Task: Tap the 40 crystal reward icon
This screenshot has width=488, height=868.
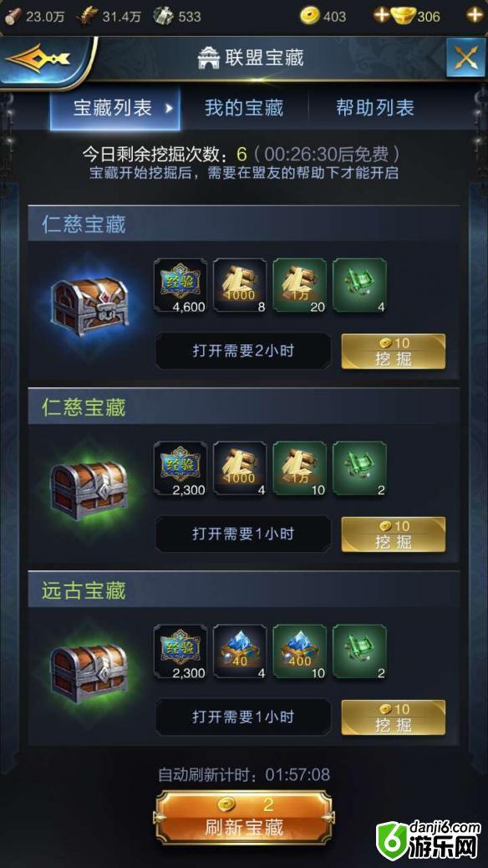Action: [240, 652]
